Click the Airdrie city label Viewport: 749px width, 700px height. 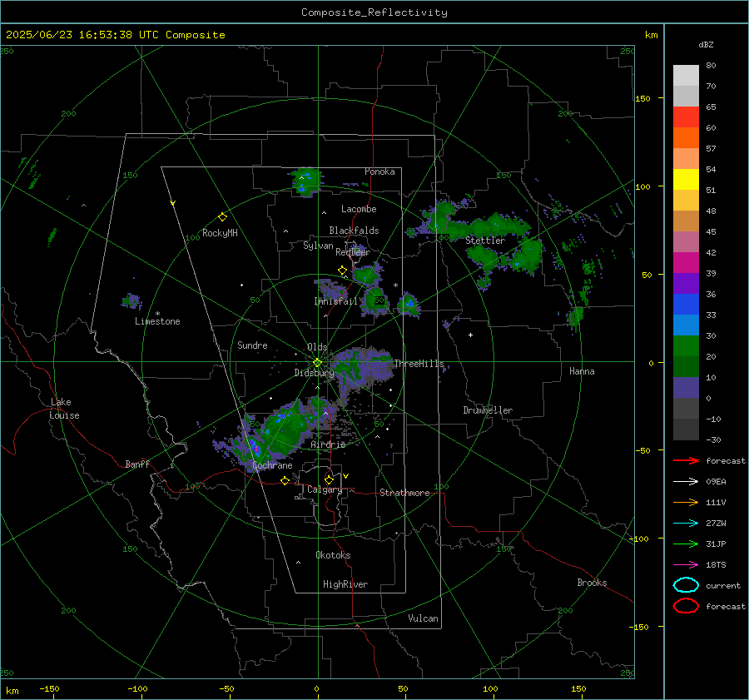point(328,444)
